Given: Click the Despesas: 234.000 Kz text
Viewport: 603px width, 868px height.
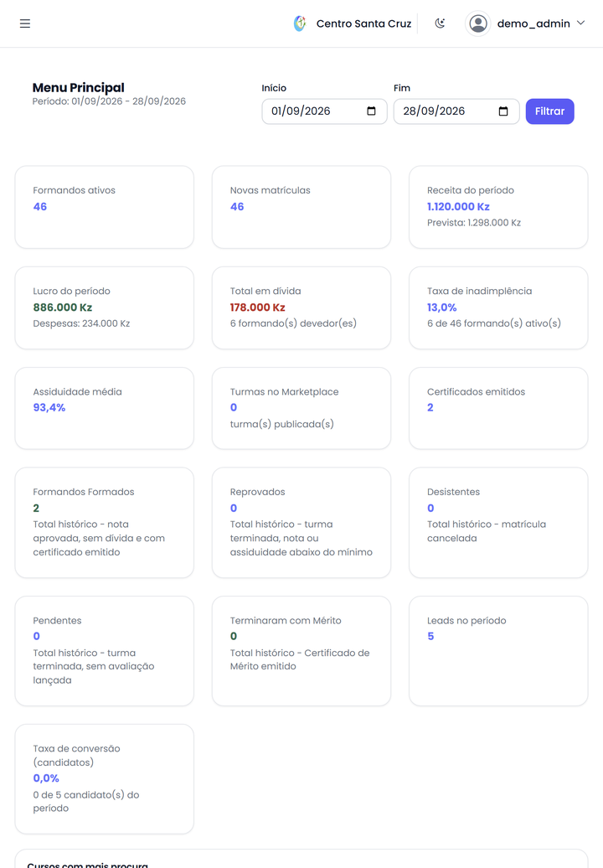Looking at the screenshot, I should (81, 323).
